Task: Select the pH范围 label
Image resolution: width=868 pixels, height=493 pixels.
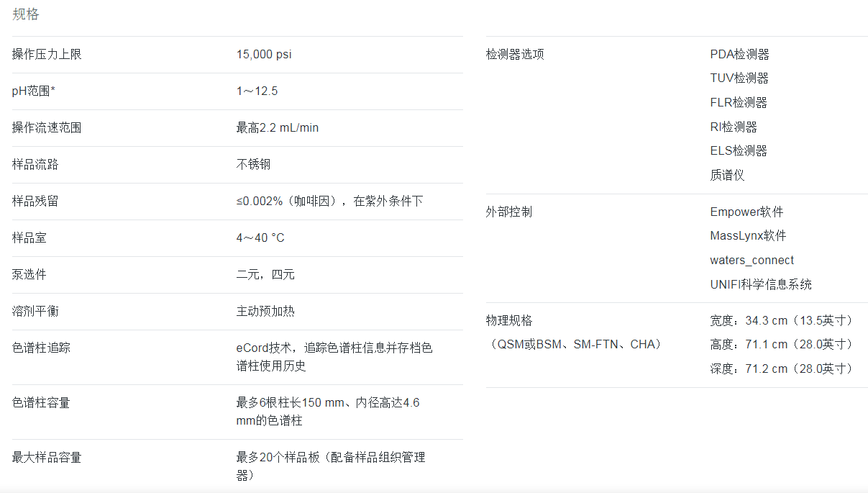Action: [34, 91]
